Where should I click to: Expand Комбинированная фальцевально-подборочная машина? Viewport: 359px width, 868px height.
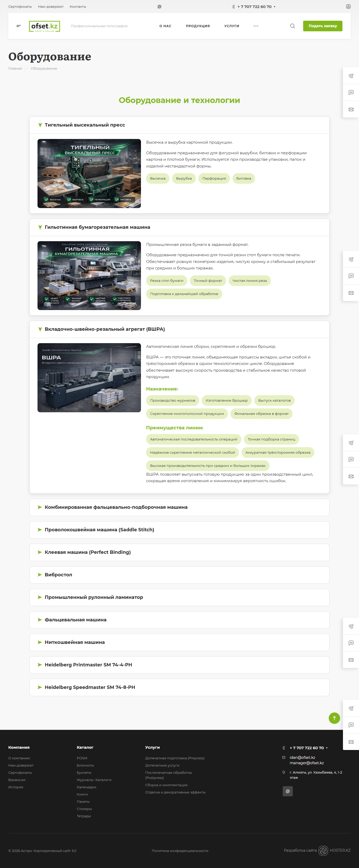179,507
